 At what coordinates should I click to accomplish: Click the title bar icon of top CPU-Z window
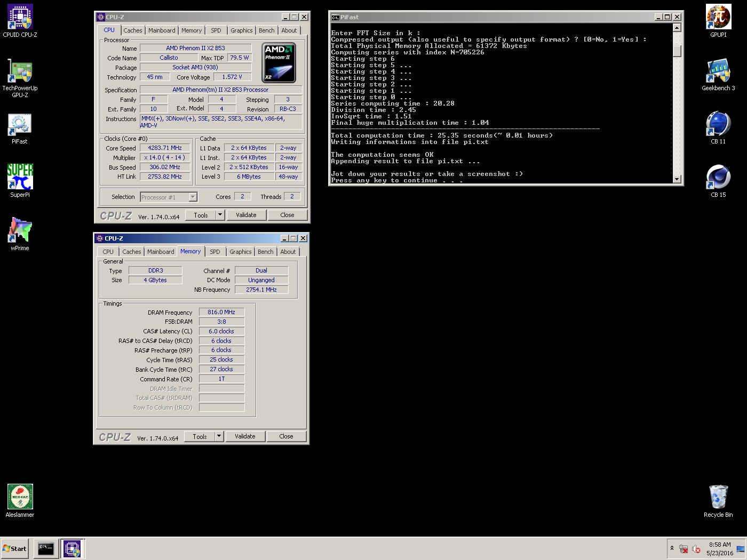click(x=100, y=17)
